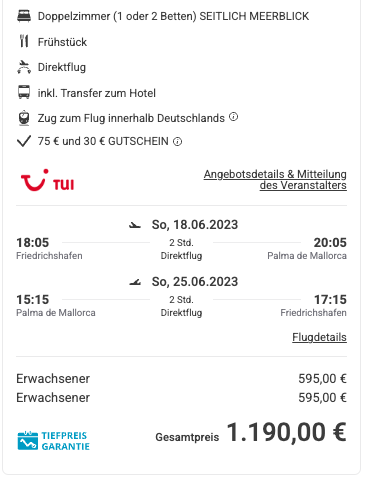
Task: Click the outbound date So, 18.06.2023
Action: point(195,225)
